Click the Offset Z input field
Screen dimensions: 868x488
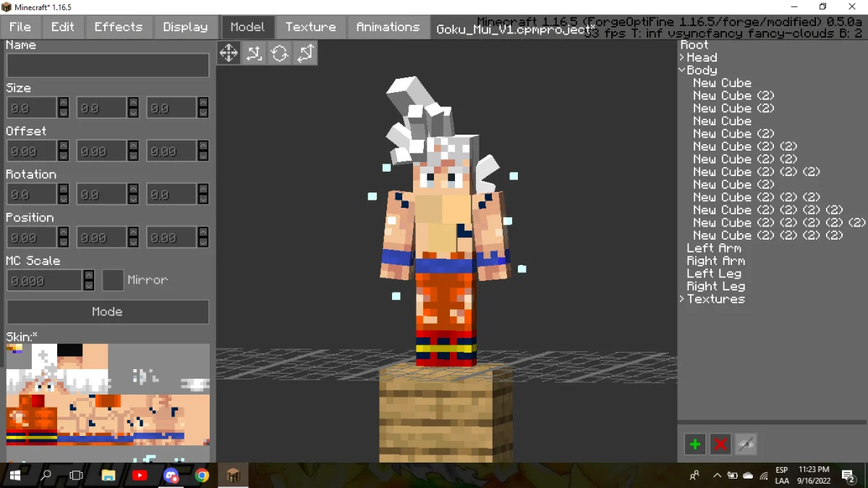172,151
